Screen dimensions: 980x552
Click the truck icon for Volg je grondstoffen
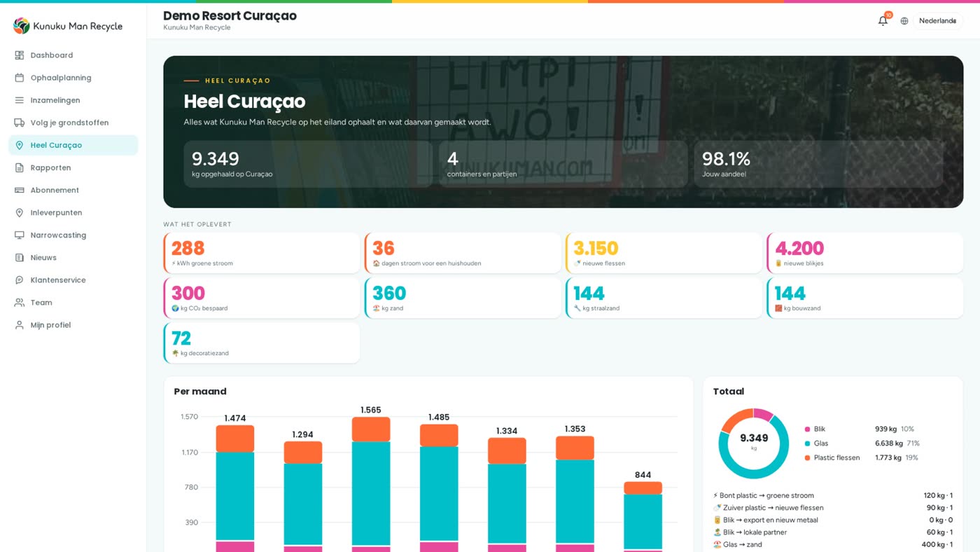coord(20,123)
